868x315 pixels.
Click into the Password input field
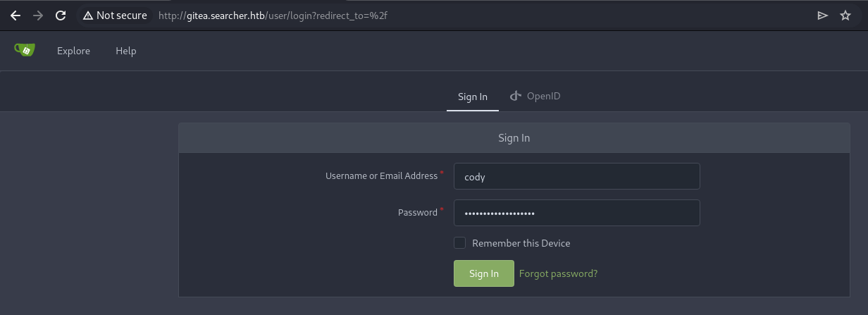click(577, 213)
